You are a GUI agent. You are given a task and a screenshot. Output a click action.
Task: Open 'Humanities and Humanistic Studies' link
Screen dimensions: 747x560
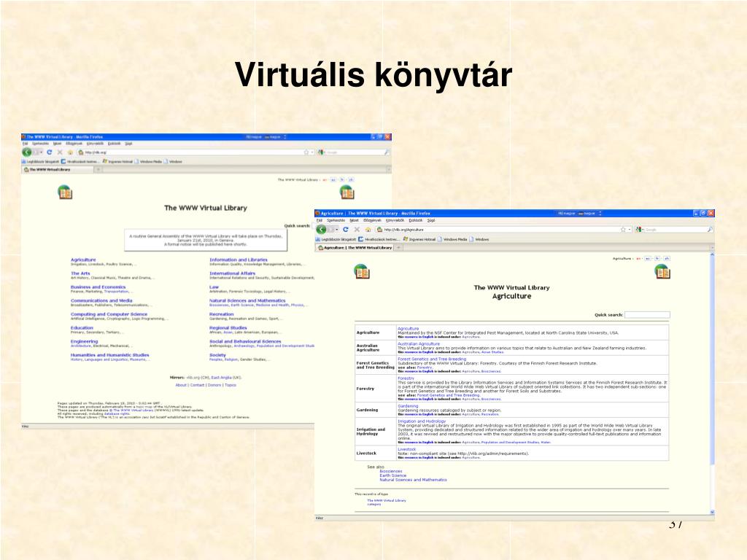(110, 355)
